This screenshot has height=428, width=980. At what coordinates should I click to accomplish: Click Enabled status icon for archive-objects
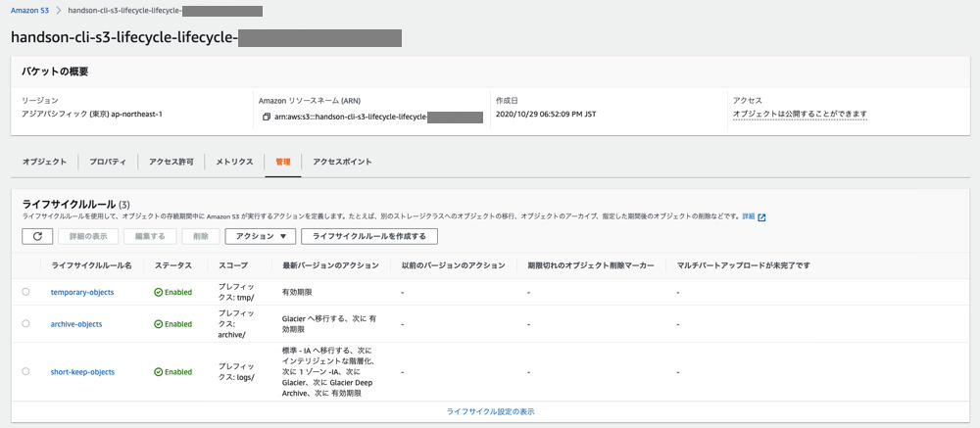159,324
